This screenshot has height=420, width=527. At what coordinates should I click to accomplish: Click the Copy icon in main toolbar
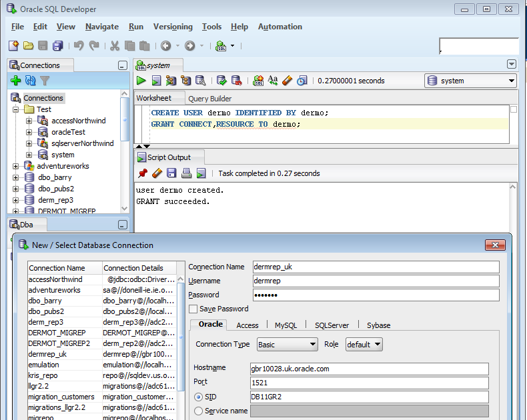click(x=129, y=46)
